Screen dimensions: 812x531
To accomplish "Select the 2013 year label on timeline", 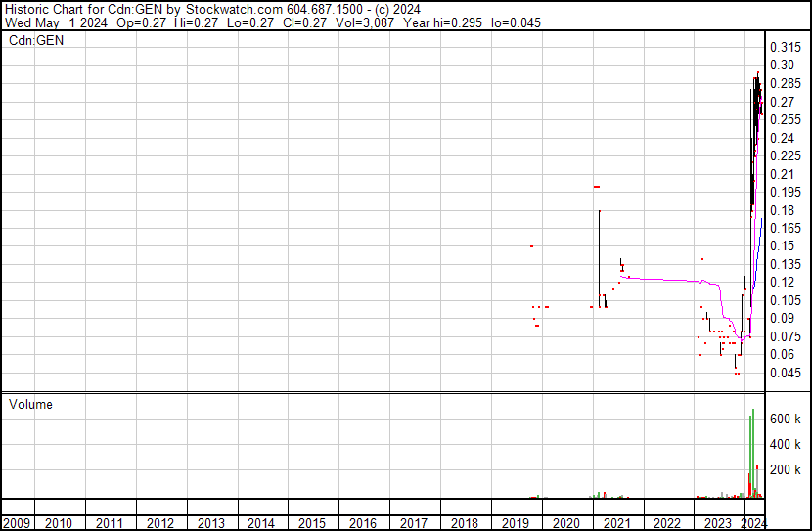I will point(210,523).
